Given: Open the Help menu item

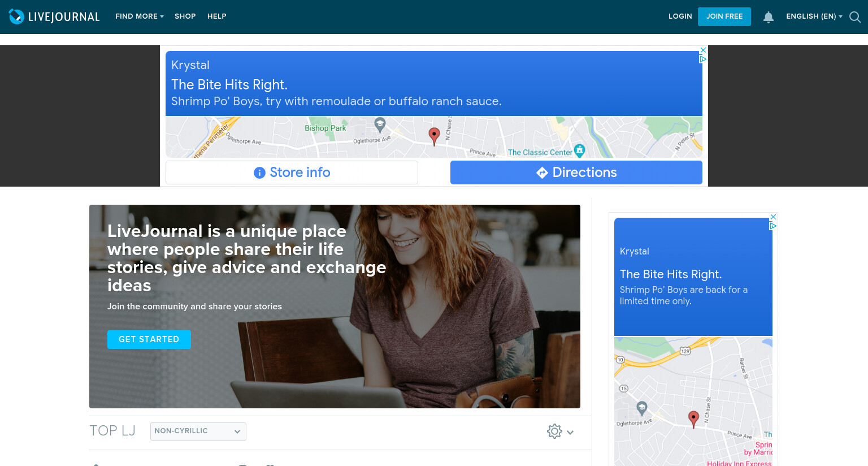Looking at the screenshot, I should [217, 16].
